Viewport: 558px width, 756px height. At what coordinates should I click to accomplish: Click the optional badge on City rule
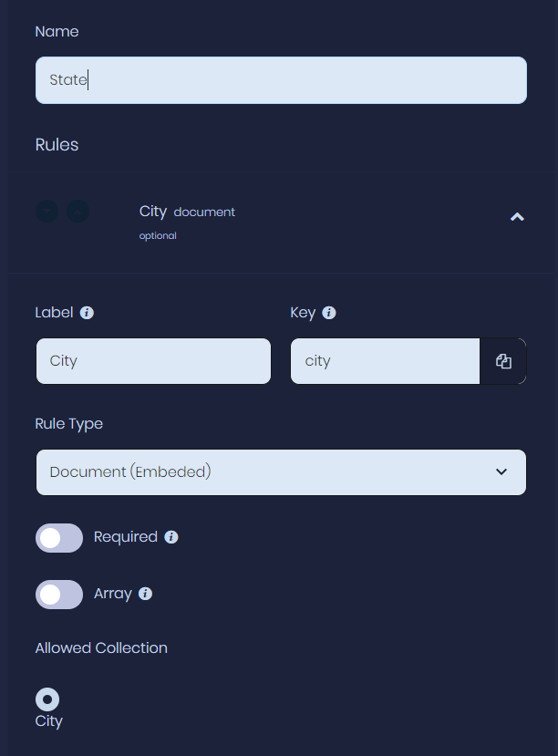tap(157, 235)
